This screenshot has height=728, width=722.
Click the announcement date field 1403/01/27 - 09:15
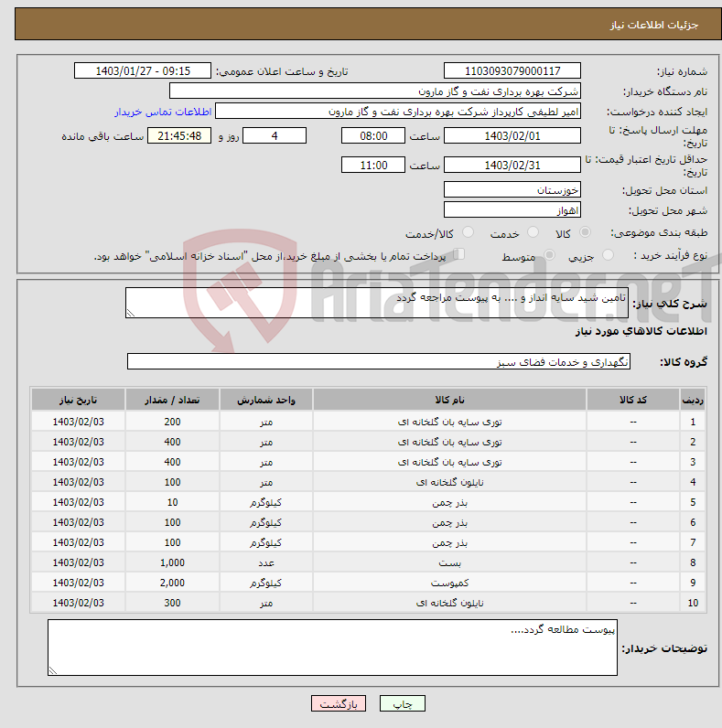click(x=143, y=71)
